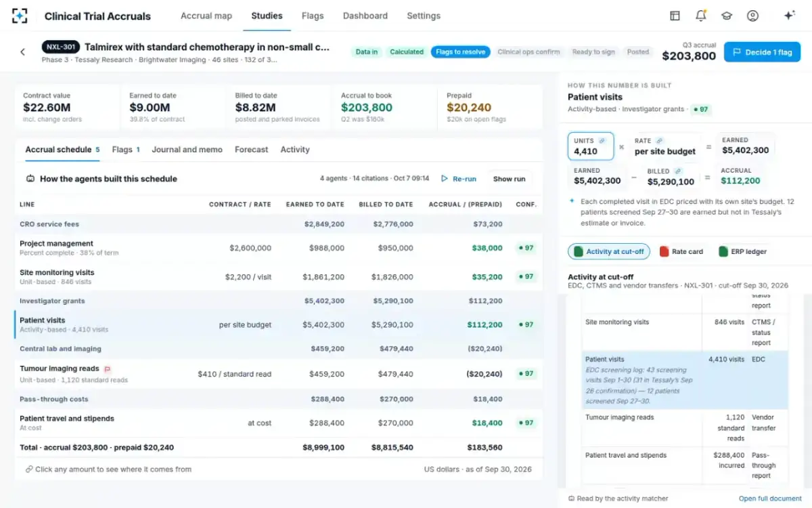Click the Decide 1 flag button

click(762, 52)
